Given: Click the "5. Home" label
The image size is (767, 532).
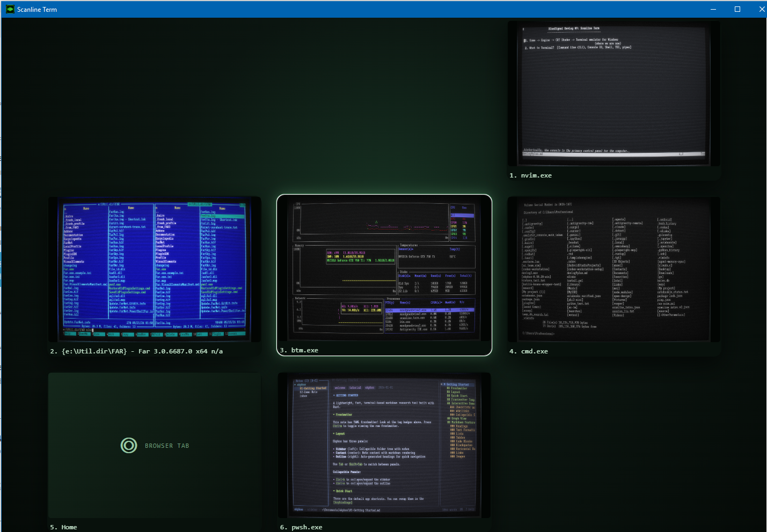Looking at the screenshot, I should point(63,527).
